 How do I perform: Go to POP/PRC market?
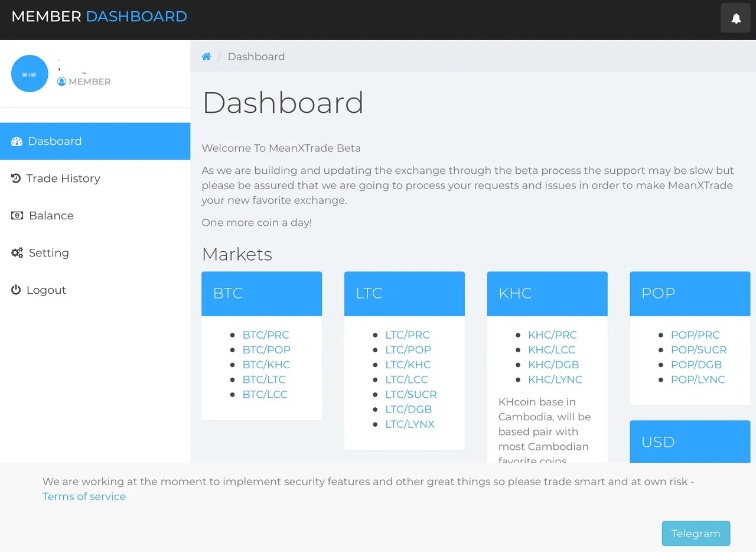click(x=695, y=335)
